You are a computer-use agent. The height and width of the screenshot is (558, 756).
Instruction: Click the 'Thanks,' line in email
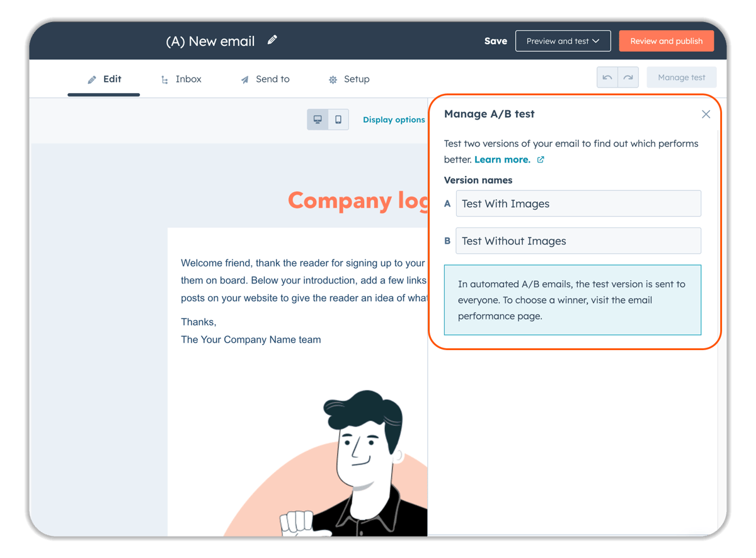(x=198, y=322)
